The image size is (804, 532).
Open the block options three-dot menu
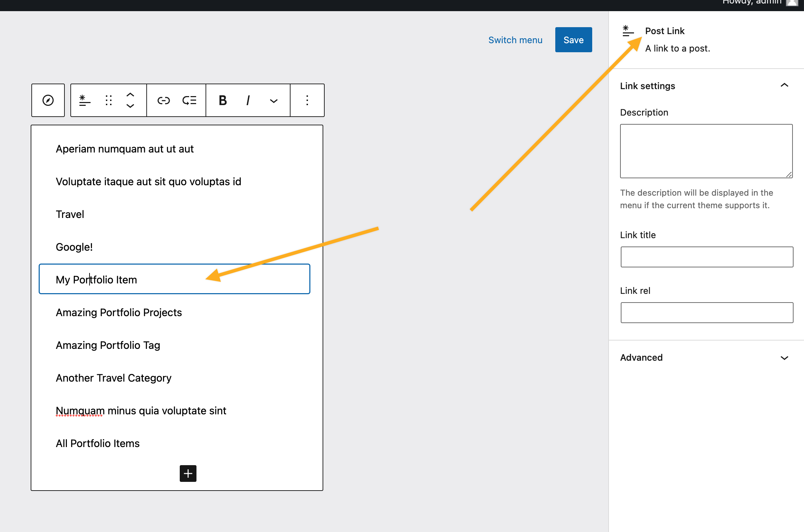307,100
